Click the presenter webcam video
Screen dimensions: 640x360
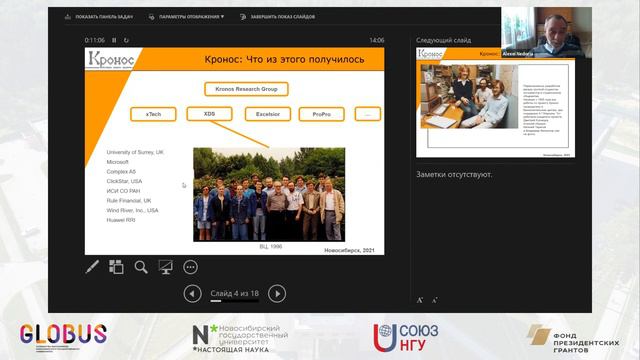(x=547, y=32)
